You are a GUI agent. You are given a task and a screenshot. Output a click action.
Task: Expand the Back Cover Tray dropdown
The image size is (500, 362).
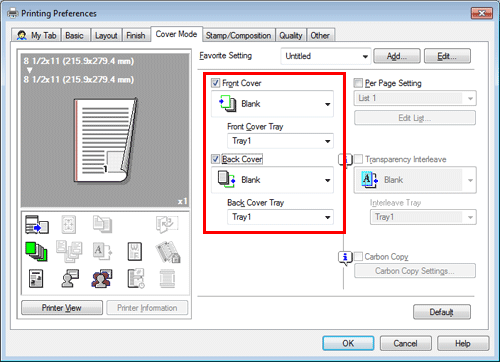click(280, 217)
